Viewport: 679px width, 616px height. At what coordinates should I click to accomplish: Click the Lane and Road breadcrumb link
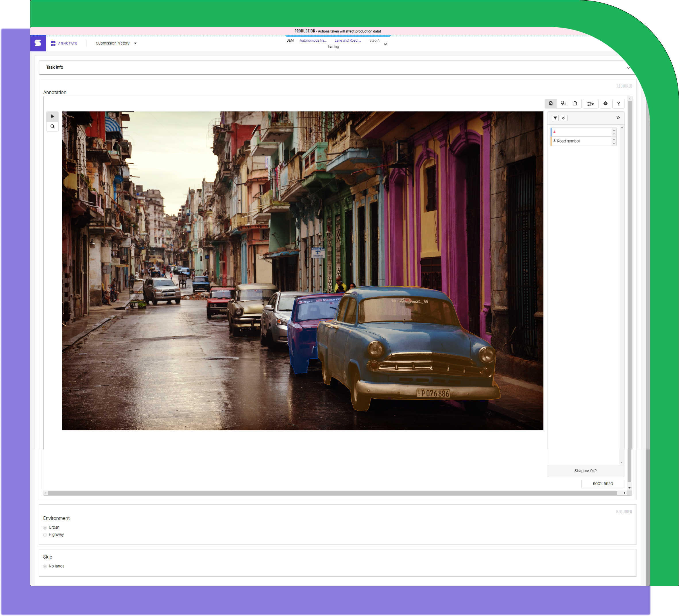pyautogui.click(x=347, y=40)
